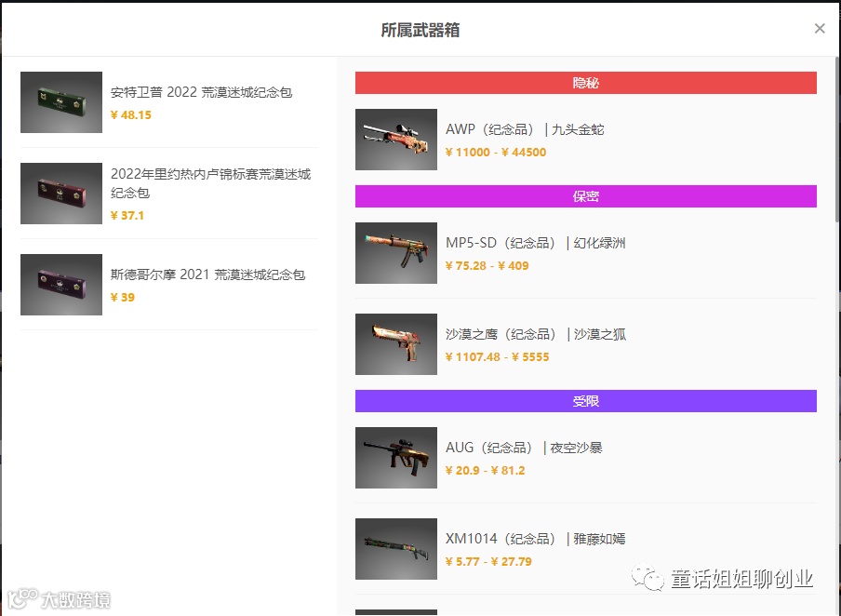This screenshot has width=841, height=616.
Task: Click price range ¥ 5.77 - ¥ 27.79
Action: pyautogui.click(x=488, y=561)
